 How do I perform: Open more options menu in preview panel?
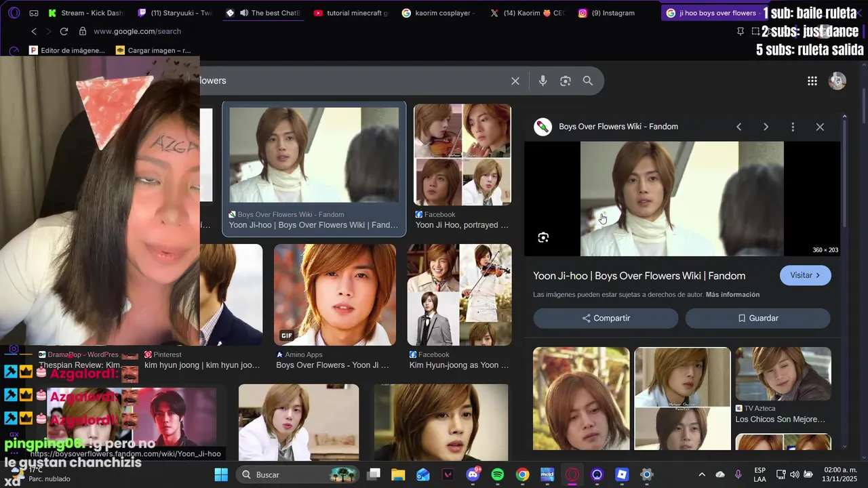click(x=793, y=127)
